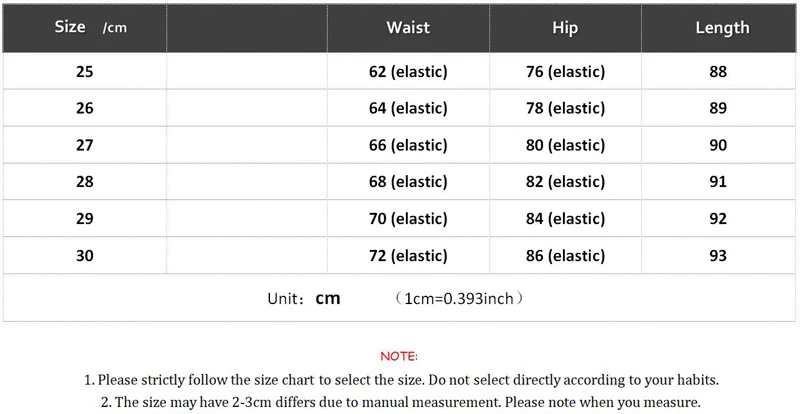Viewport: 800px width, 414px height.
Task: Select size 28 row label
Action: coord(84,182)
